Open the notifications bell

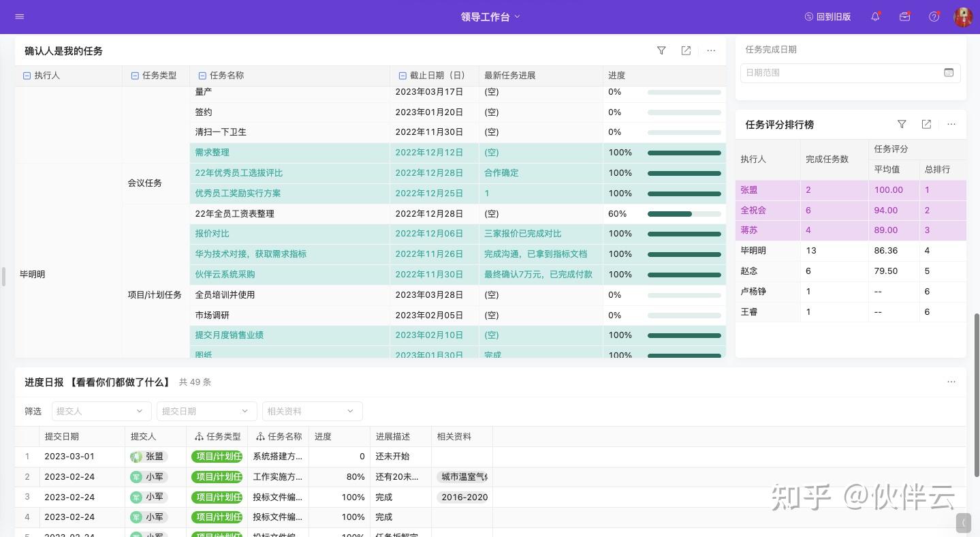click(x=876, y=16)
